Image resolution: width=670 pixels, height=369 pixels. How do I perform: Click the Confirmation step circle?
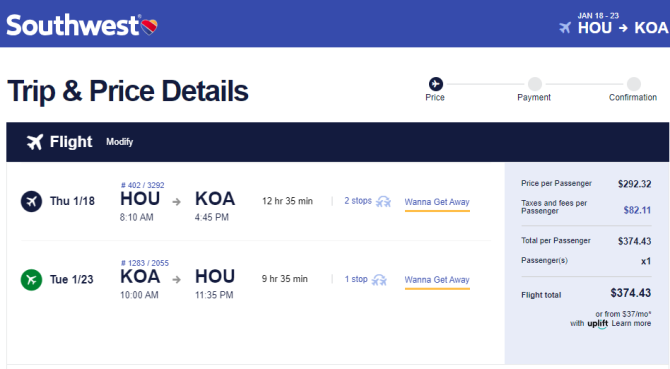(633, 84)
